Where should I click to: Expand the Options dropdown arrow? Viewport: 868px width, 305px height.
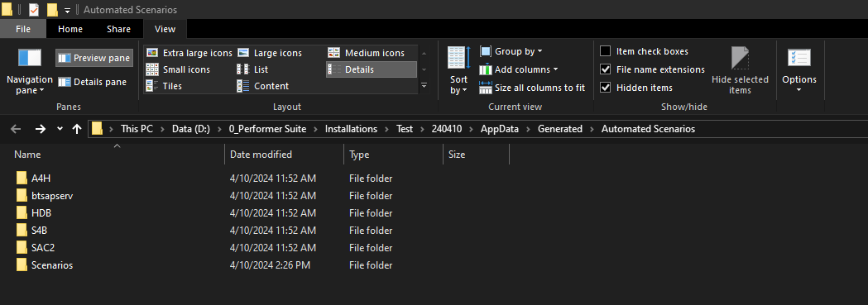(798, 90)
